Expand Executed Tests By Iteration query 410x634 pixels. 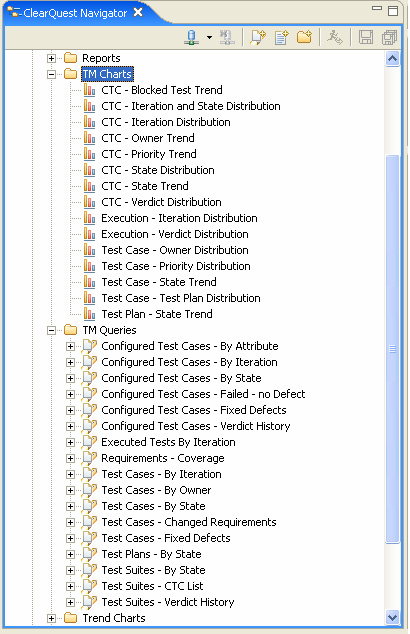pos(70,442)
